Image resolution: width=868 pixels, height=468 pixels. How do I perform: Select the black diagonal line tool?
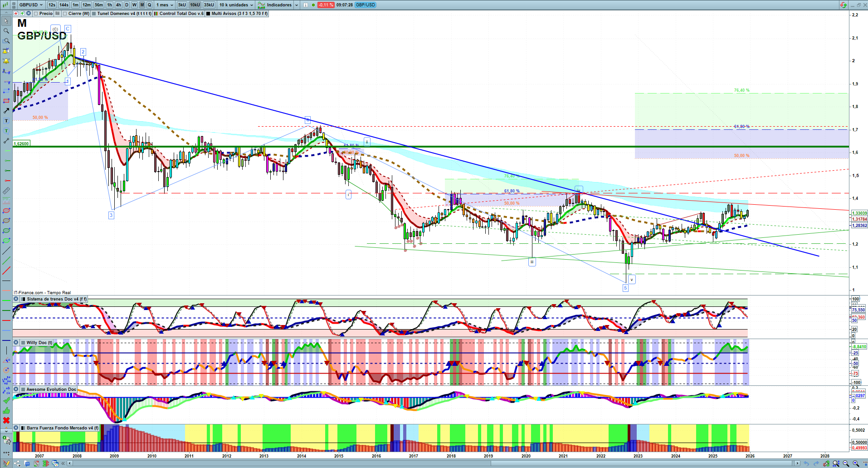click(6, 251)
